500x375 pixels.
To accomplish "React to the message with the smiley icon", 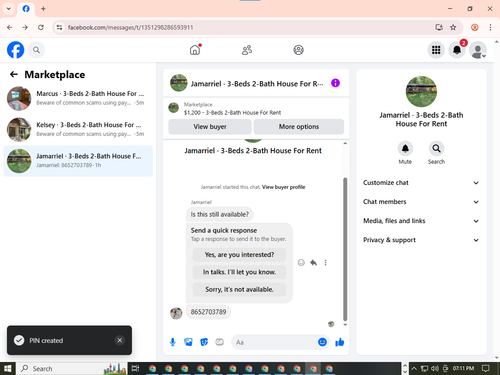I will tap(301, 263).
